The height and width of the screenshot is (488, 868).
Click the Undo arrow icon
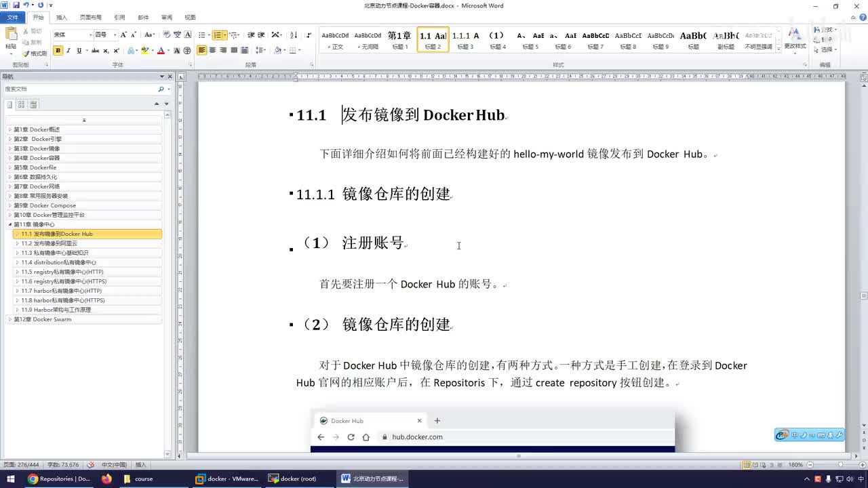[x=26, y=5]
